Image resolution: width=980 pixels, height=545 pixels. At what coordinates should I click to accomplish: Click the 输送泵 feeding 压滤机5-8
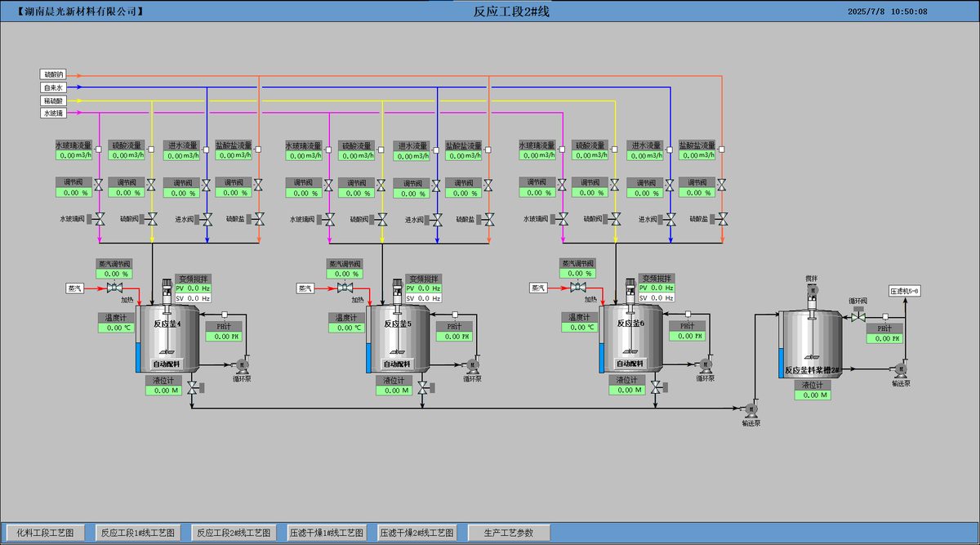pyautogui.click(x=901, y=369)
